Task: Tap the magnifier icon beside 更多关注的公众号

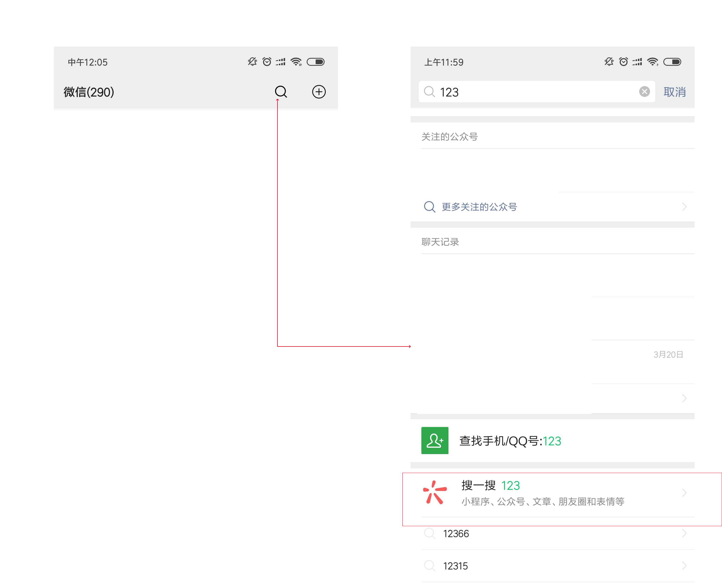Action: [430, 207]
